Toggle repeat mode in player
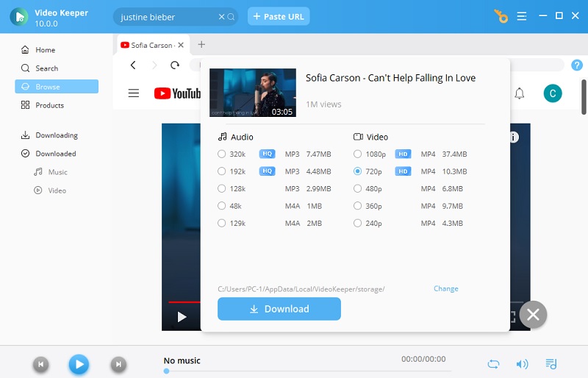588x378 pixels. (x=493, y=364)
